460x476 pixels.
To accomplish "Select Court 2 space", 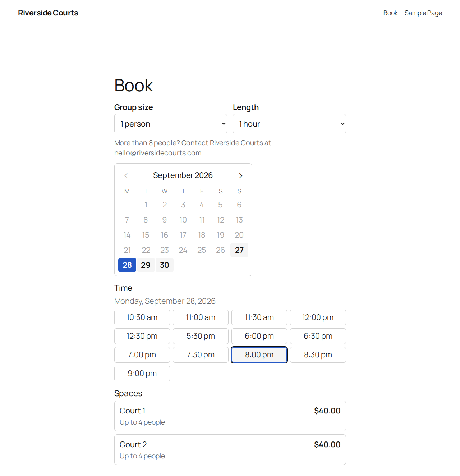I will 230,450.
